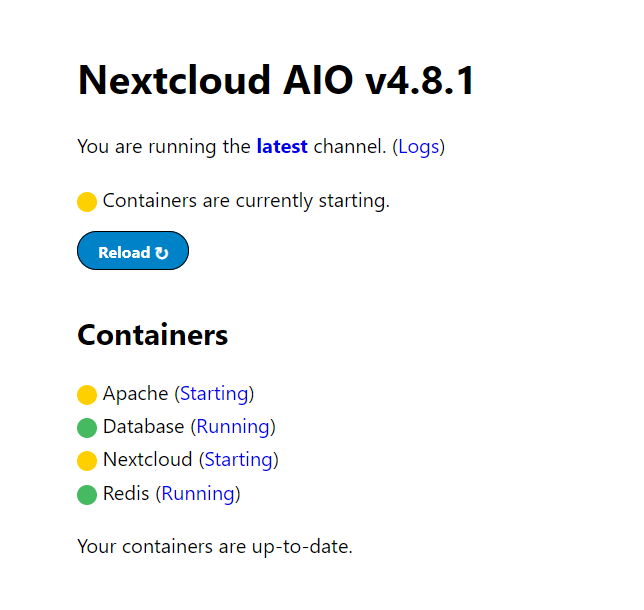Click the green status dot beside Database

[x=87, y=427]
